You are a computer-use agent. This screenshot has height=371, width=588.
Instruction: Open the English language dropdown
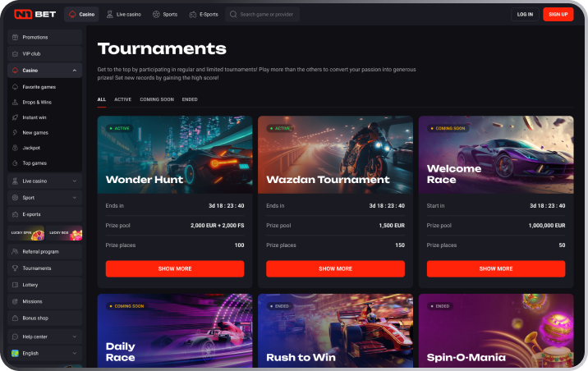click(44, 353)
